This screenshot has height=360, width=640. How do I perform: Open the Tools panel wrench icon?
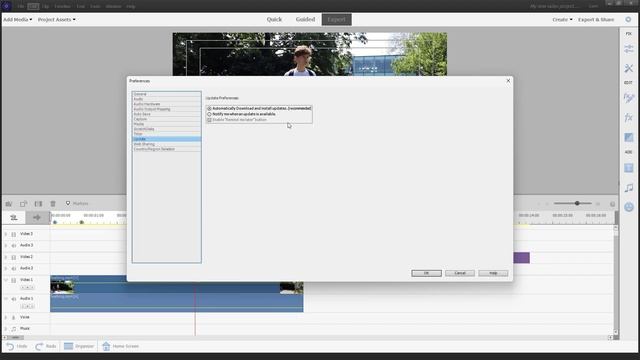coord(629,68)
